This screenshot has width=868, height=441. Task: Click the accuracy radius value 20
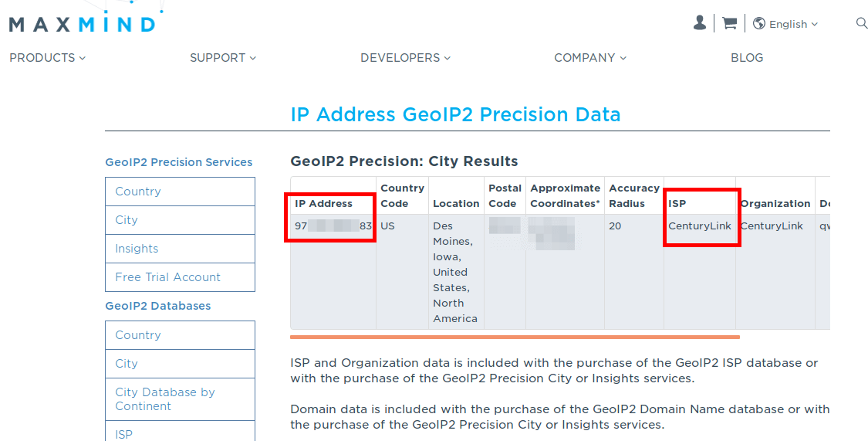tap(615, 226)
